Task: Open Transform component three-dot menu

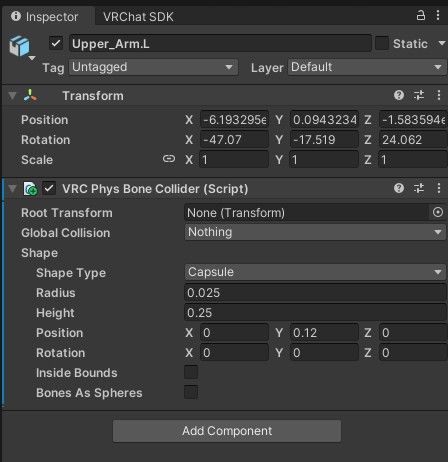Action: (439, 95)
